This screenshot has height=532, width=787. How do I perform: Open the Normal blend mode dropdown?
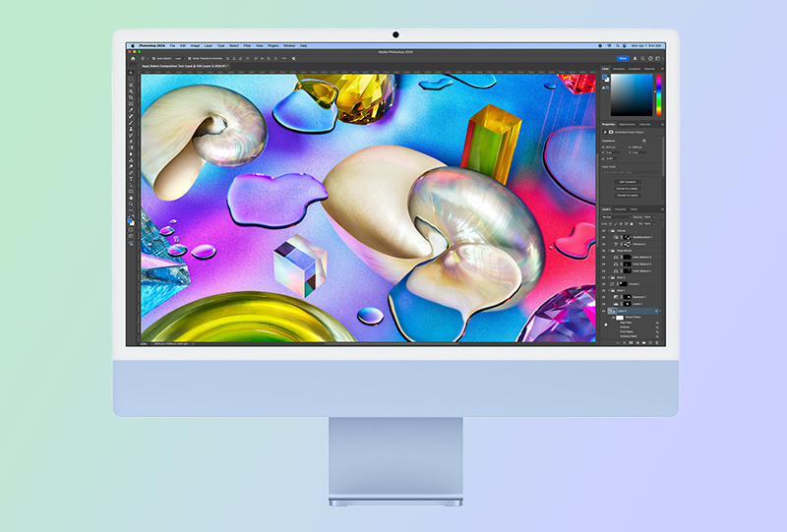(617, 217)
